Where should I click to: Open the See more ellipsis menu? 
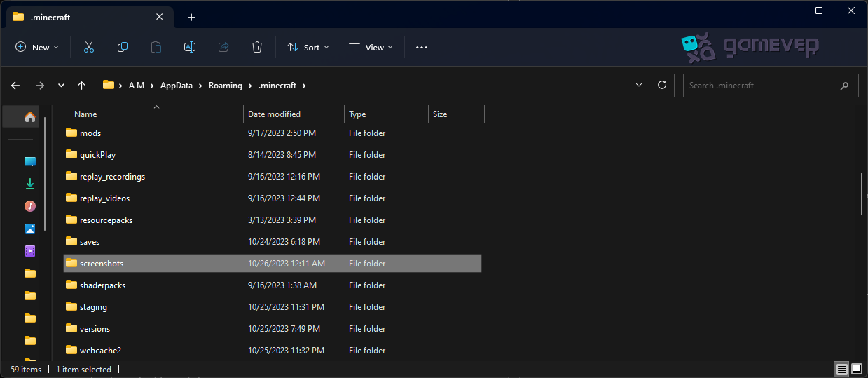click(x=421, y=47)
